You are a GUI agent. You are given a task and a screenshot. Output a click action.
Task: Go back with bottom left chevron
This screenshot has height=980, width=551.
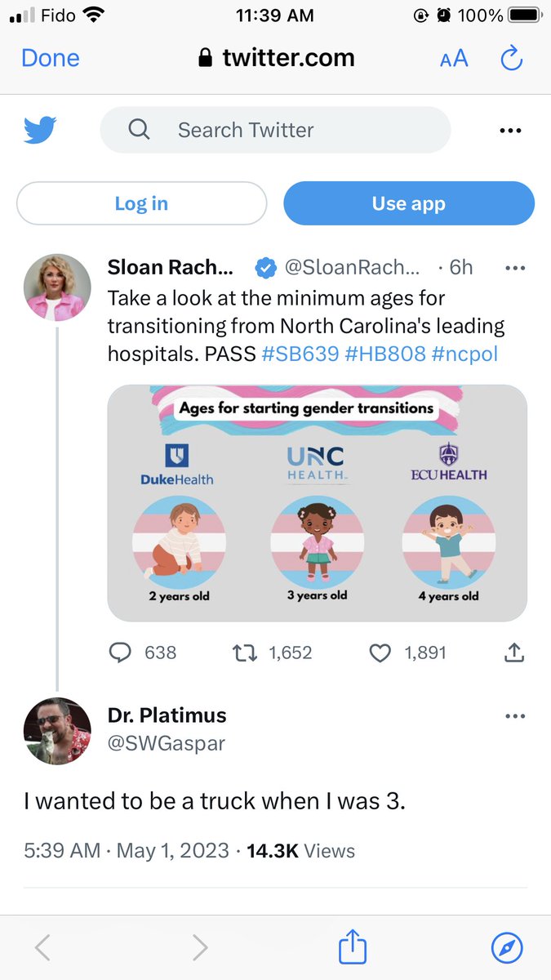click(x=43, y=948)
